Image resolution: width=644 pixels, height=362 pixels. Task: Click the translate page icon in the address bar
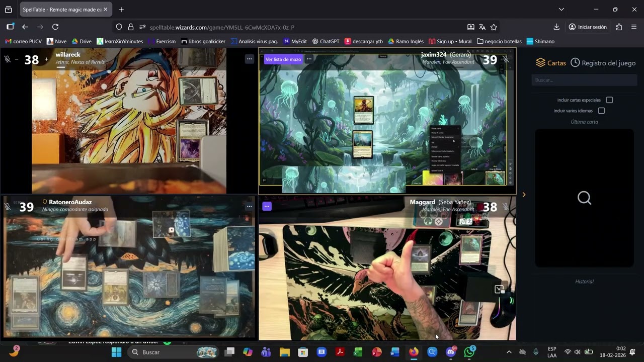pyautogui.click(x=482, y=27)
